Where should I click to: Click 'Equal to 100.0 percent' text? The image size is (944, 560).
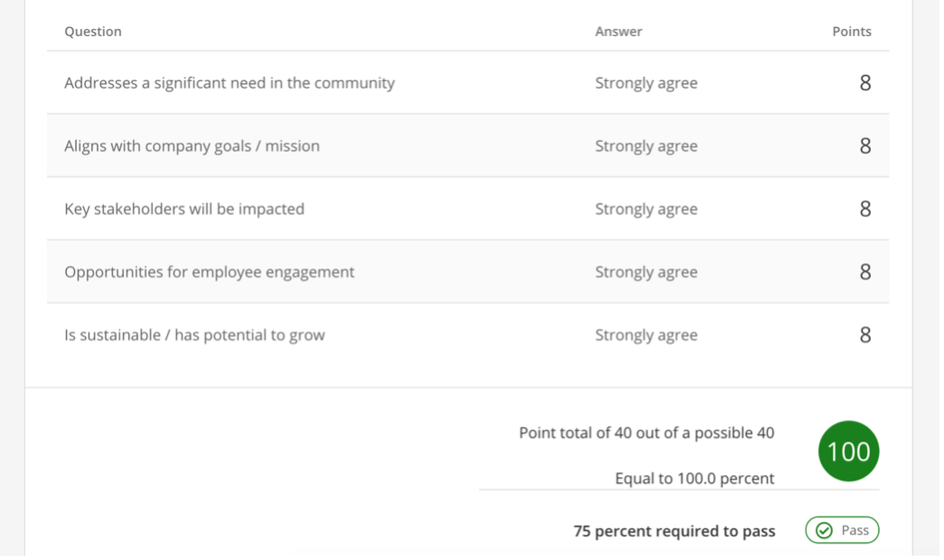coord(695,478)
